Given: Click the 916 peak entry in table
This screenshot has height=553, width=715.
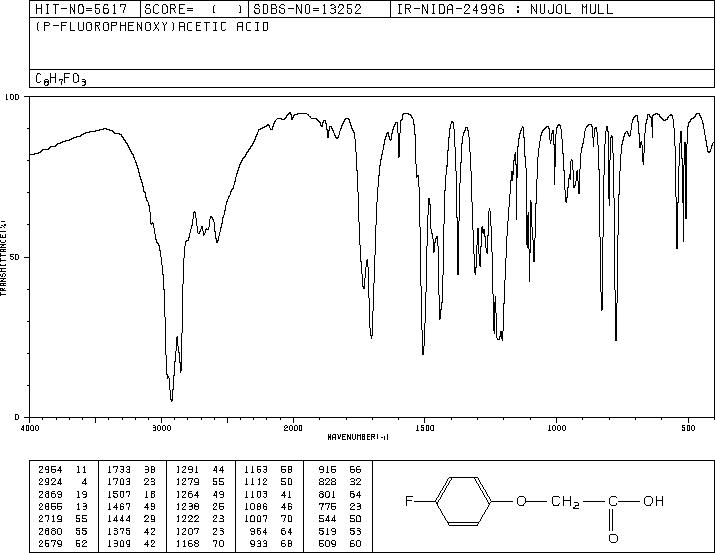Looking at the screenshot, I should point(340,470).
